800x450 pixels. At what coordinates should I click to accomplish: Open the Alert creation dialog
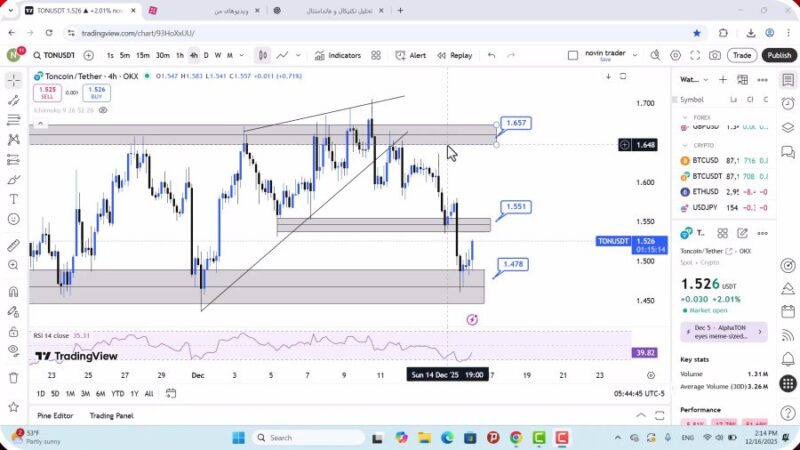pyautogui.click(x=409, y=56)
